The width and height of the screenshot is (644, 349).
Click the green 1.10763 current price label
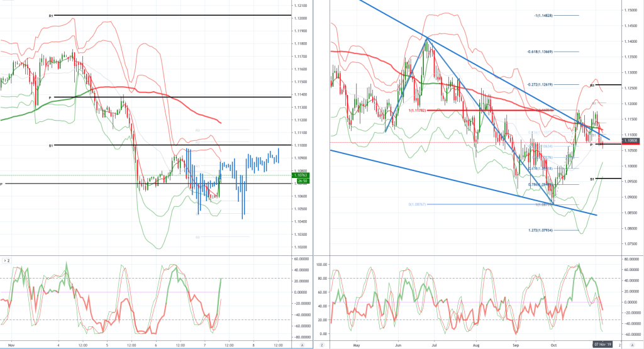[301, 175]
